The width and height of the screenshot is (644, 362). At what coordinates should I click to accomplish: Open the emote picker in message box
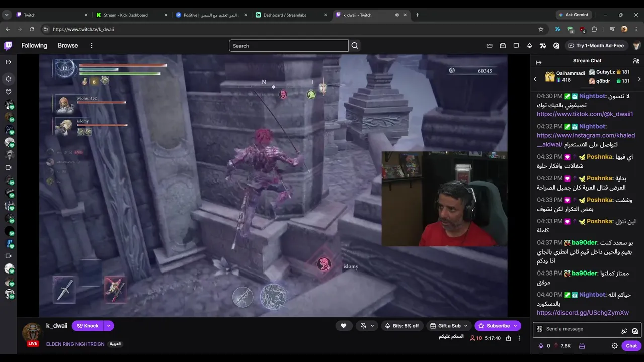(635, 331)
